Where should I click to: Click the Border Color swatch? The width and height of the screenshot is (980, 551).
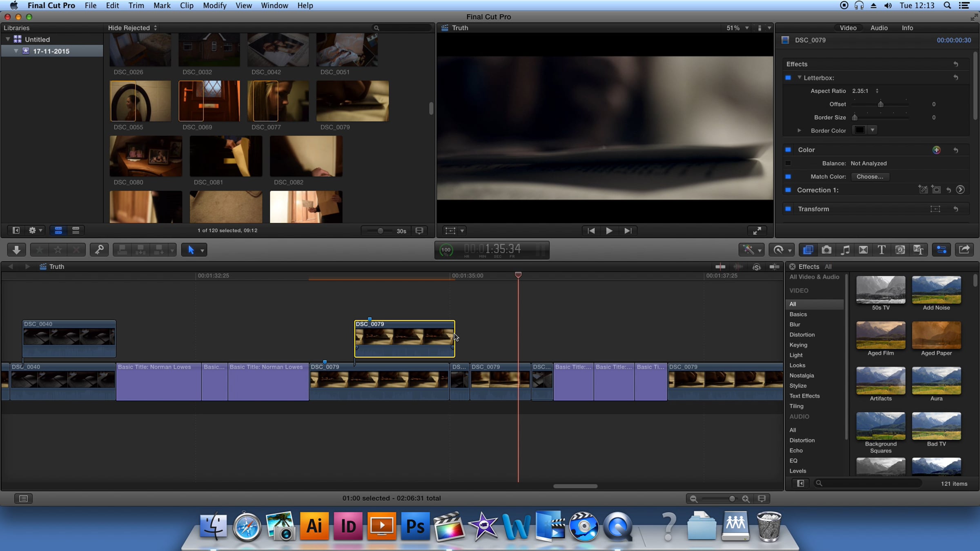coord(860,130)
